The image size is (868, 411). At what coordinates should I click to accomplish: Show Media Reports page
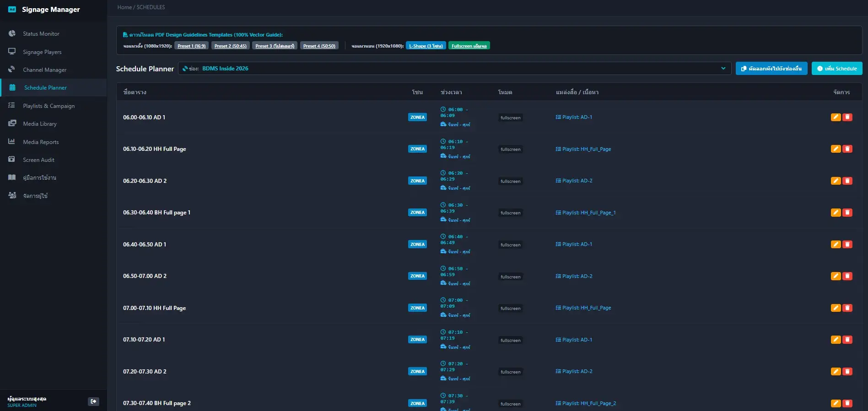point(54,142)
